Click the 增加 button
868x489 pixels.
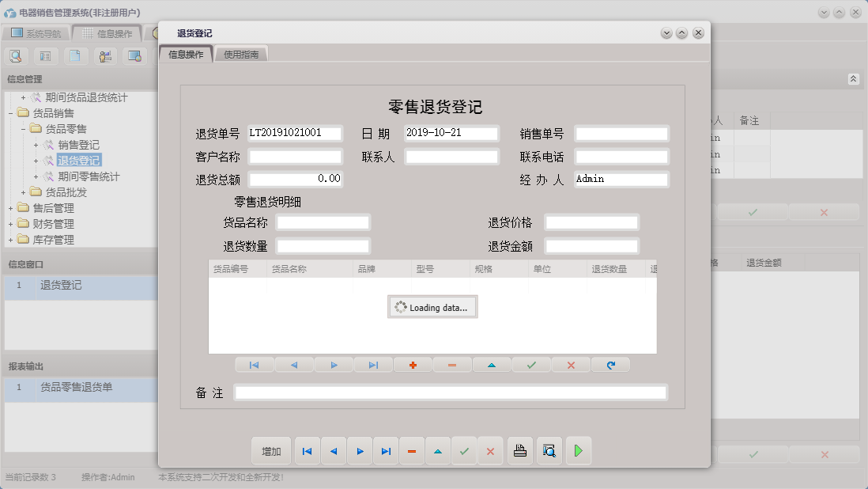click(271, 451)
